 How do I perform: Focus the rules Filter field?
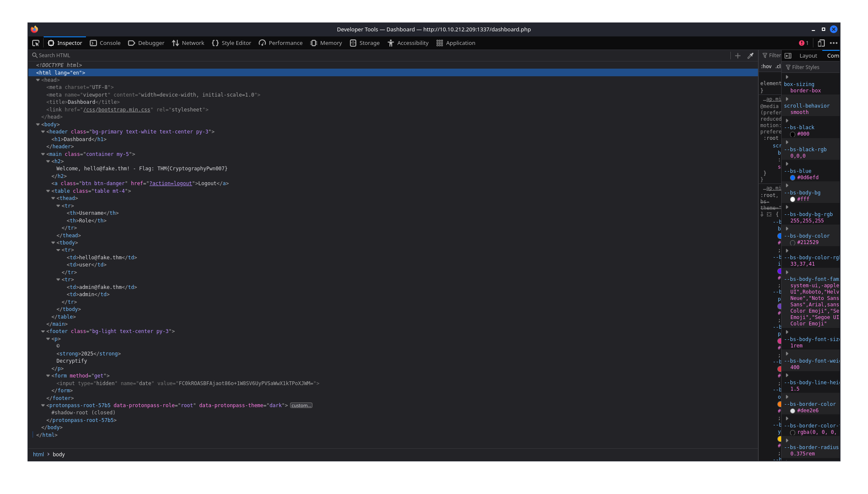[x=771, y=56]
